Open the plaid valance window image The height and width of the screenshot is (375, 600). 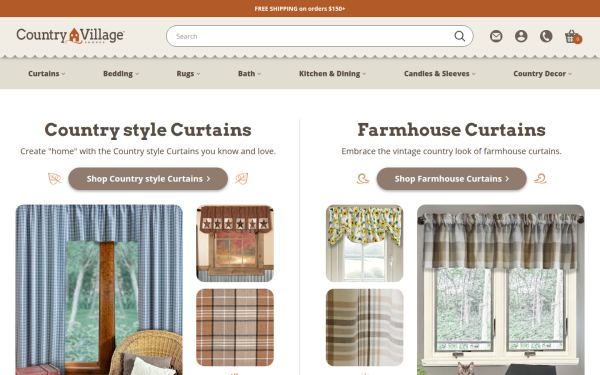[x=501, y=290]
